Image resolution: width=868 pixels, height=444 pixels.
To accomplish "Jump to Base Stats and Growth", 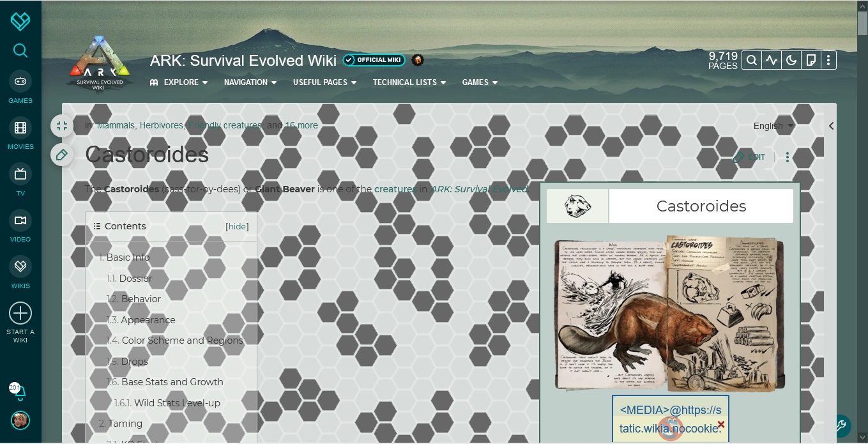I will click(165, 382).
